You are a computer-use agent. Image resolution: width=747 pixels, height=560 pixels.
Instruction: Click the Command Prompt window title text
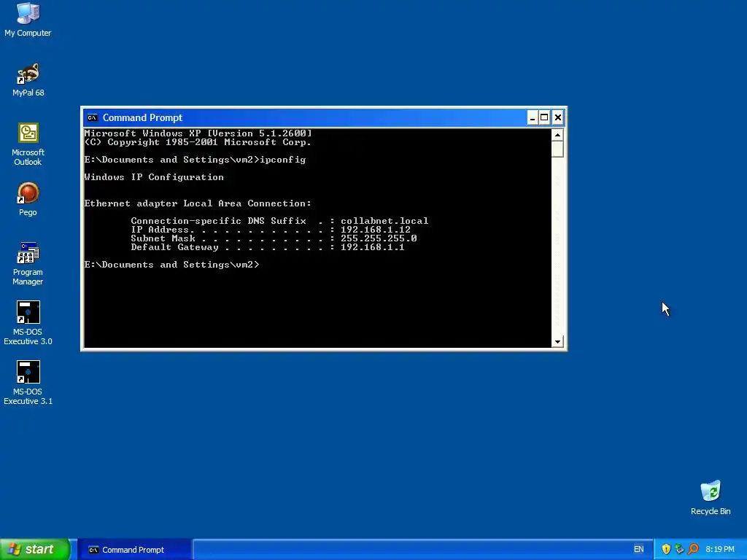tap(142, 117)
